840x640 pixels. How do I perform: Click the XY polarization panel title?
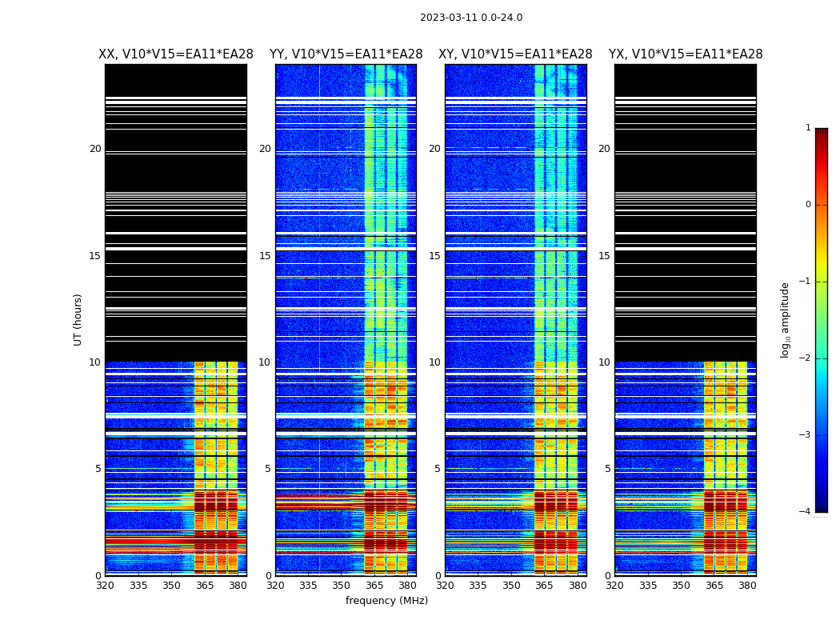[x=515, y=54]
